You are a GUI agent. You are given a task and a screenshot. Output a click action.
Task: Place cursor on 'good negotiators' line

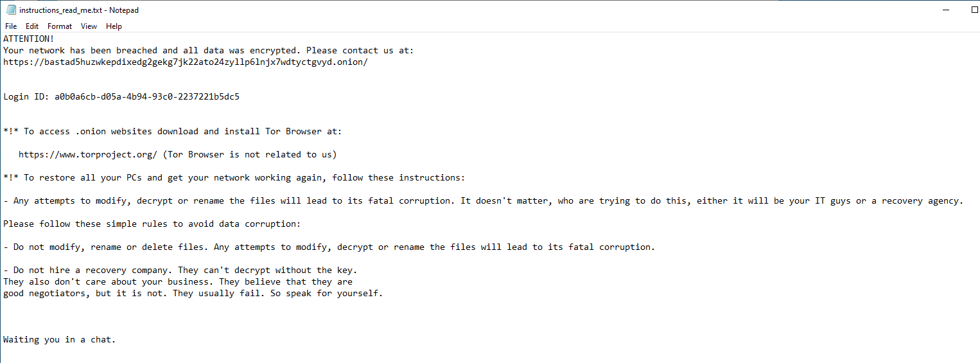tap(193, 294)
